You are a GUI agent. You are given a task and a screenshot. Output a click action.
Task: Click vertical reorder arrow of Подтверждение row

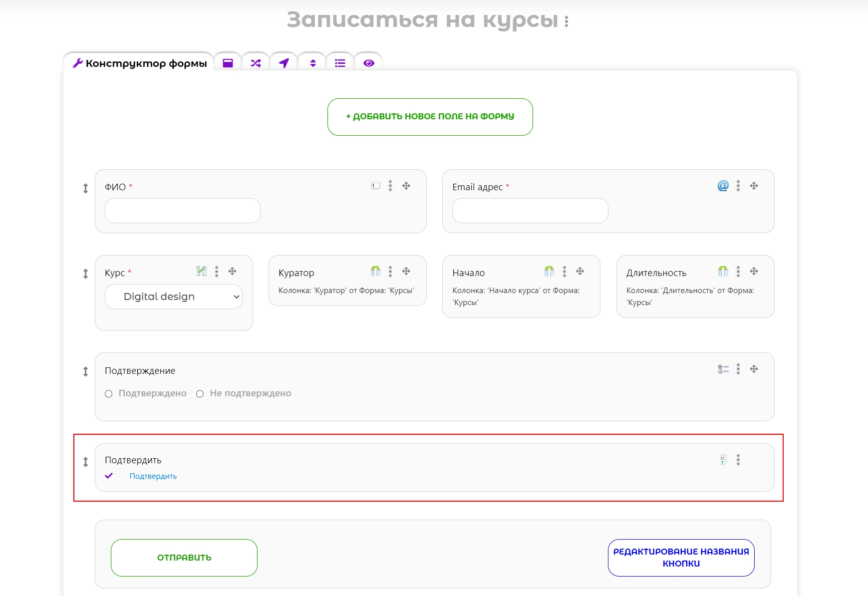[x=85, y=371]
